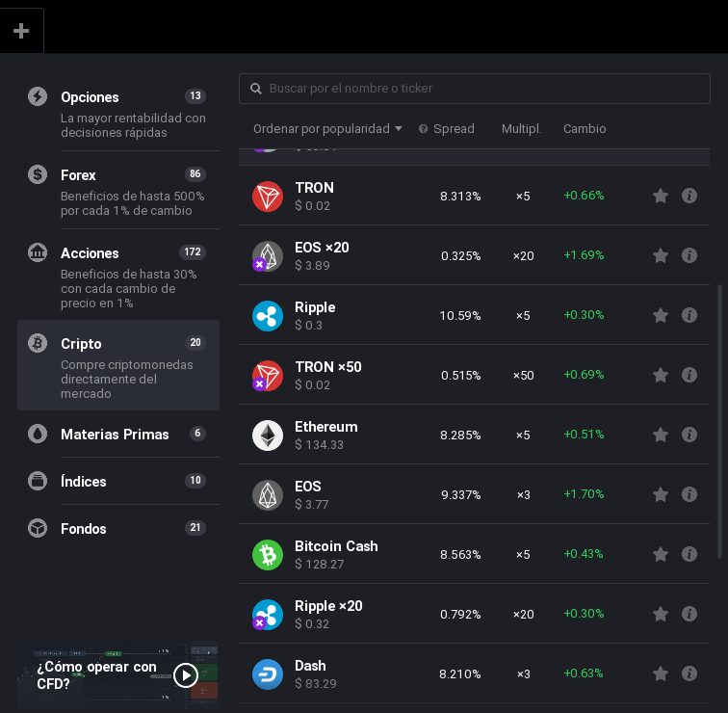Click the EOS ×20 logo icon
The height and width of the screenshot is (713, 728).
coord(268,256)
